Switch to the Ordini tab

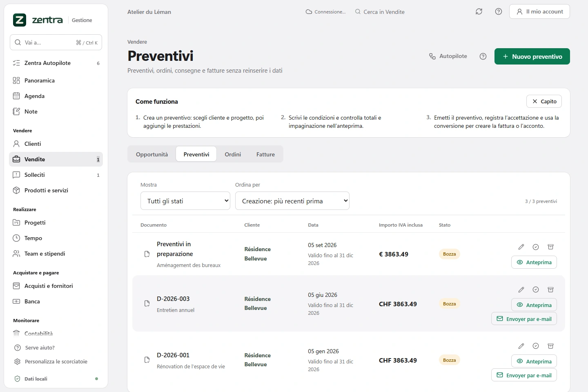(x=233, y=154)
